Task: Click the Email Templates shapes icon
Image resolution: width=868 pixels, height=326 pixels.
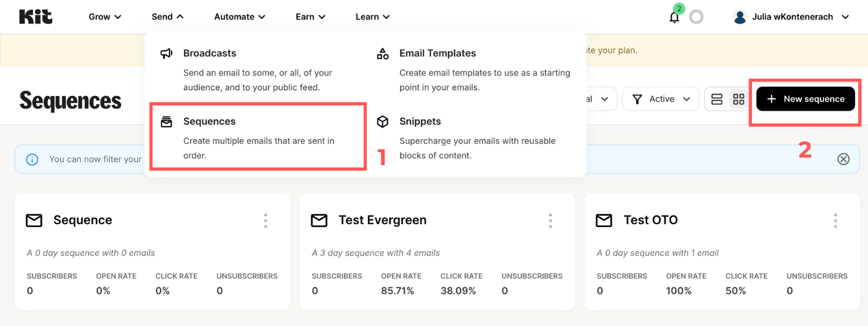Action: coord(383,53)
